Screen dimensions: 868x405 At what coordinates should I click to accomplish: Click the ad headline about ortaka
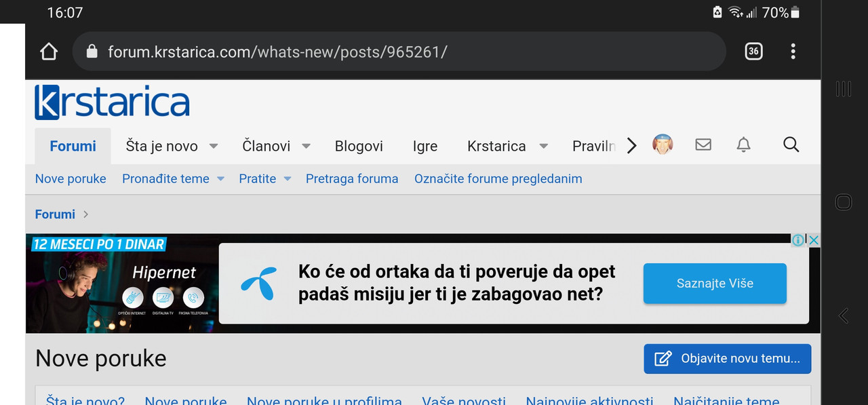pyautogui.click(x=457, y=283)
